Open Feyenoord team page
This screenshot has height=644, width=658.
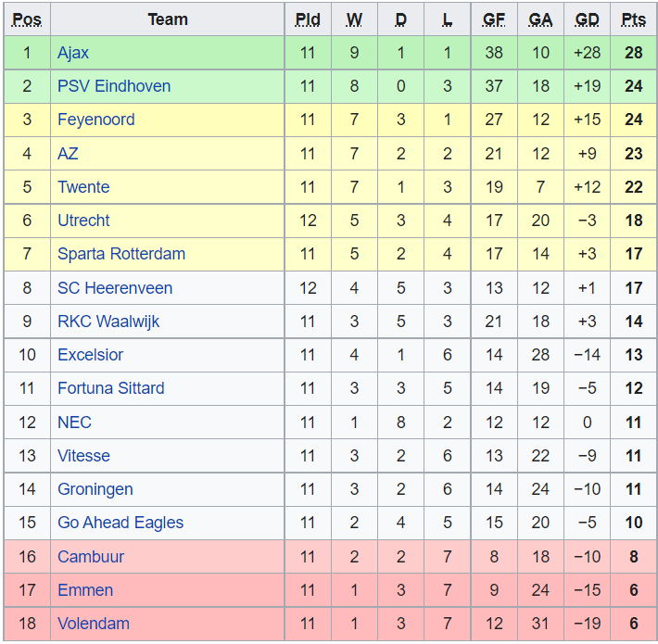95,120
